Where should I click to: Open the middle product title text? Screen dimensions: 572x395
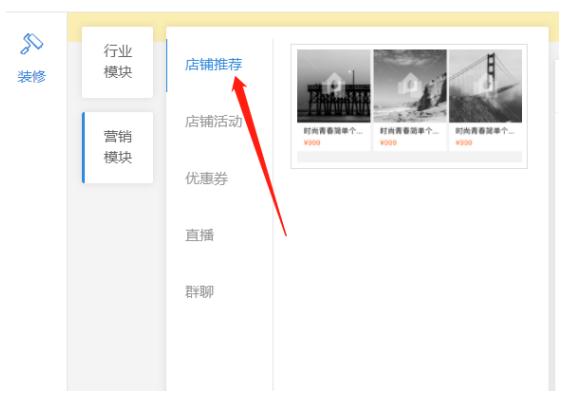409,131
